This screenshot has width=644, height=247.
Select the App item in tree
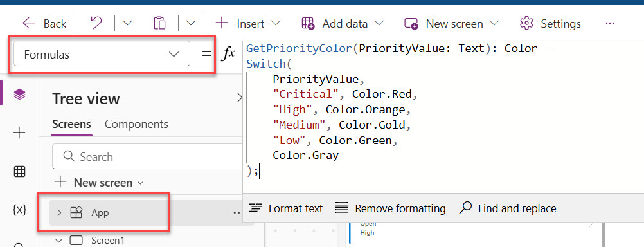click(100, 212)
